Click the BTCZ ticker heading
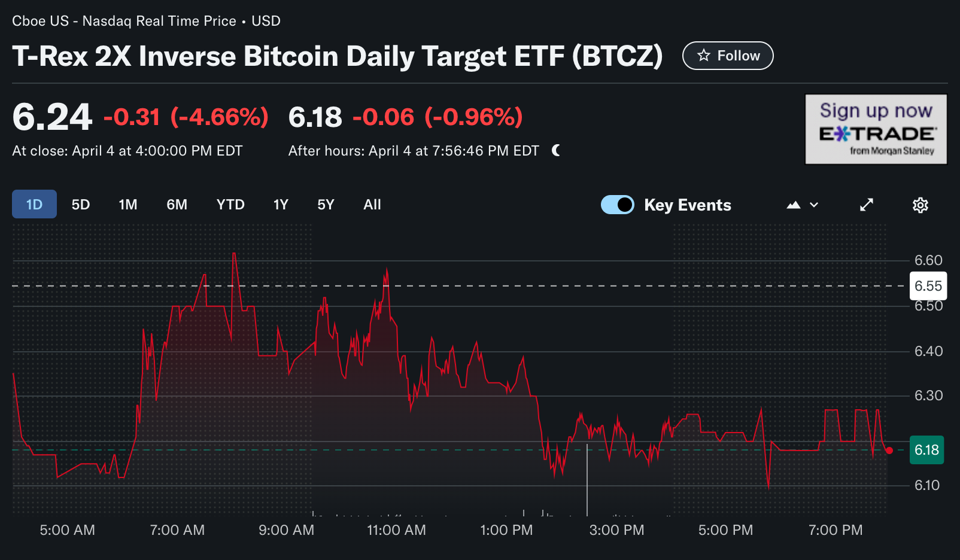This screenshot has width=960, height=560. pos(338,56)
